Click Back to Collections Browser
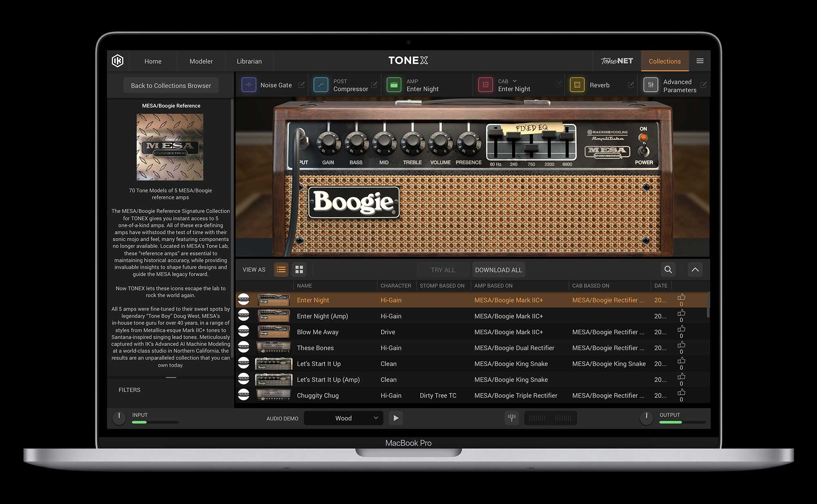Screen dimensions: 817x504 point(171,86)
